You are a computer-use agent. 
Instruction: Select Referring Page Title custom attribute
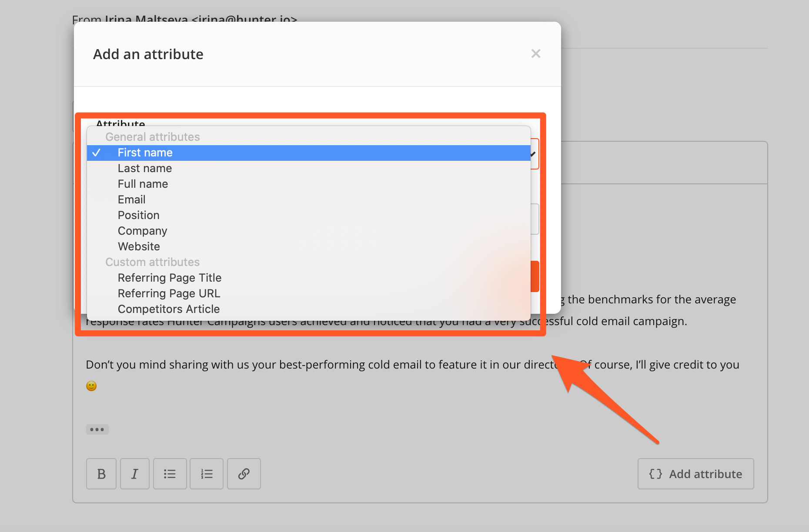309,278
